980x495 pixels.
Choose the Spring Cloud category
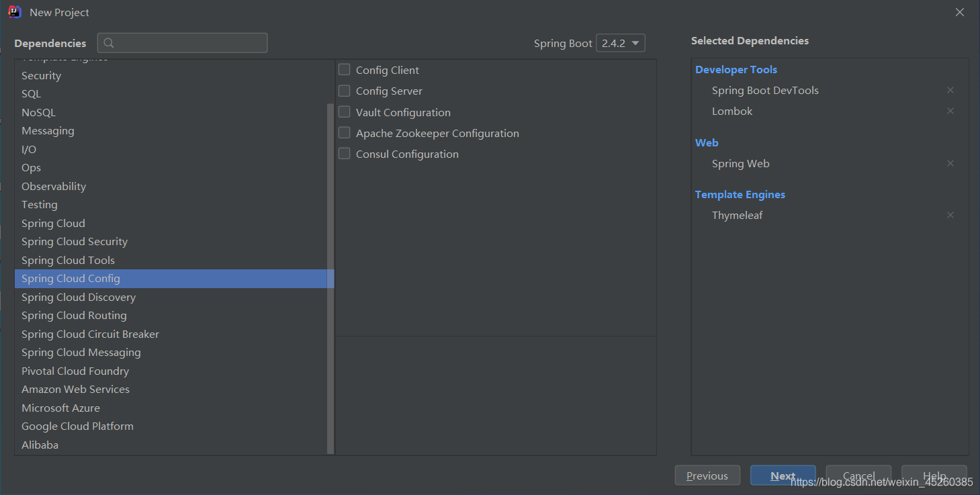click(171, 224)
